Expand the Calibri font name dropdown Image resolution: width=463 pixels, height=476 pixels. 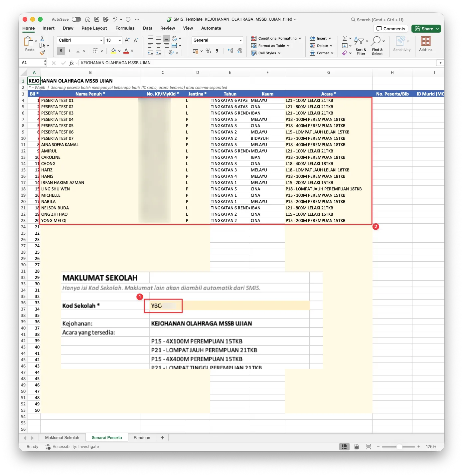tap(101, 40)
